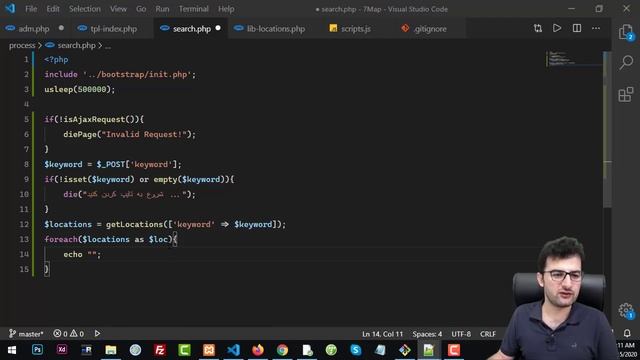
Task: Open the errors and warnings counter
Action: 69,334
